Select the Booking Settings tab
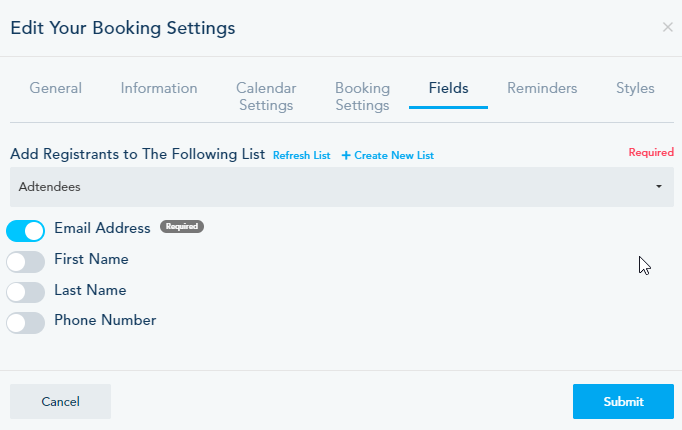Screen dimensions: 682x430 click(x=362, y=96)
